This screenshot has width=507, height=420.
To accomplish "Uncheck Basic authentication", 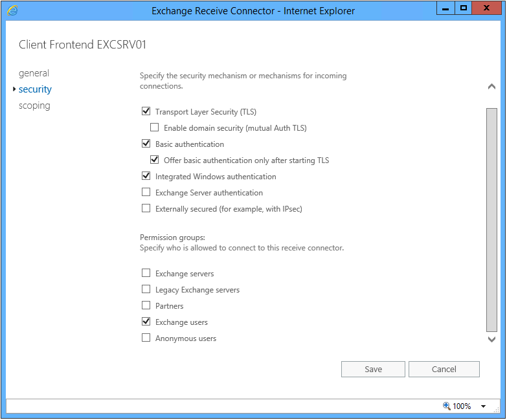I will tap(146, 144).
